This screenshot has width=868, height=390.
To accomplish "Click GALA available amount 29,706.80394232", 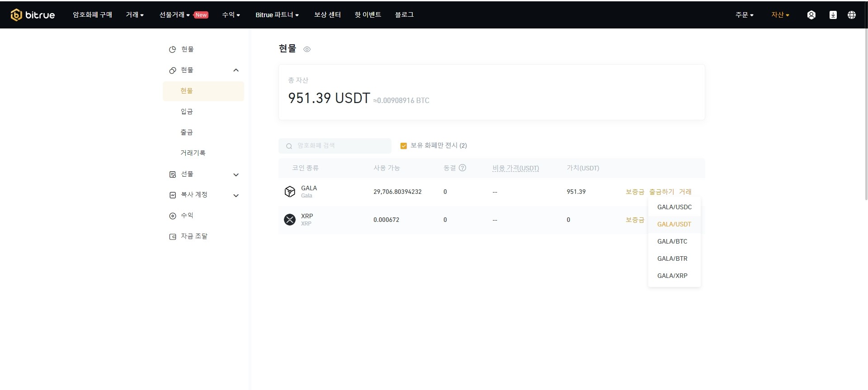I will pyautogui.click(x=397, y=192).
